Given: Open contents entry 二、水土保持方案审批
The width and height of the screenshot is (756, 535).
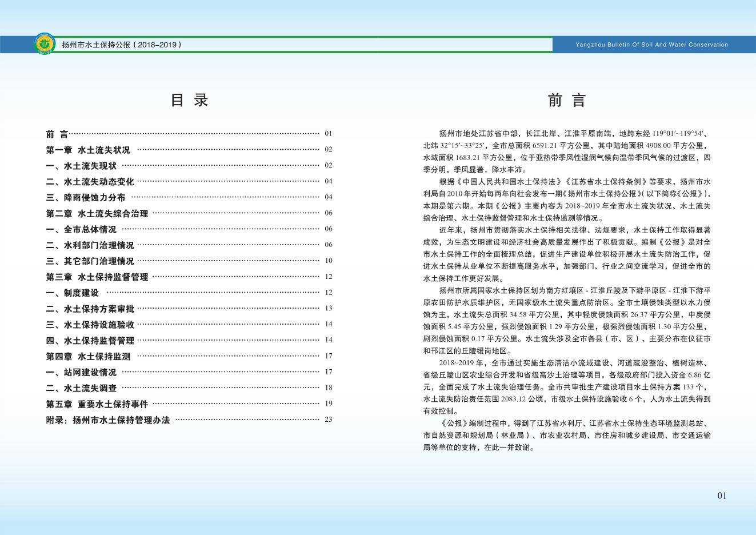Looking at the screenshot, I should 189,309.
